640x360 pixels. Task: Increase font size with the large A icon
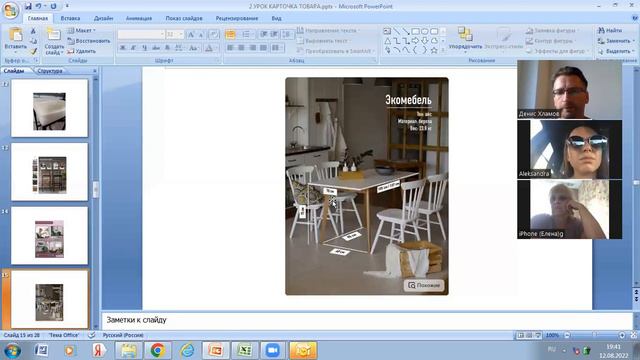[x=191, y=35]
